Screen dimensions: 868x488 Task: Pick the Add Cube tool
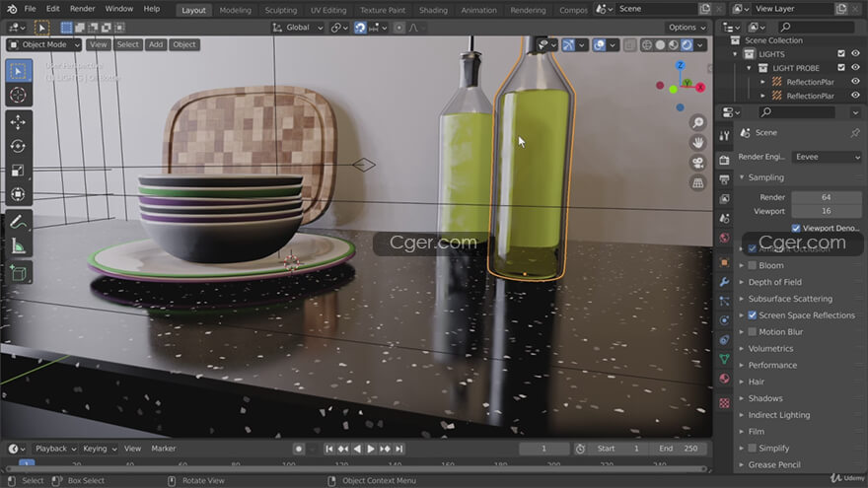pos(19,273)
